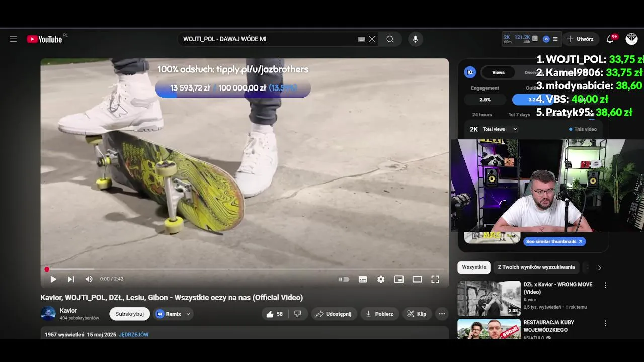
Task: Start voice search with the microphone
Action: pos(415,39)
